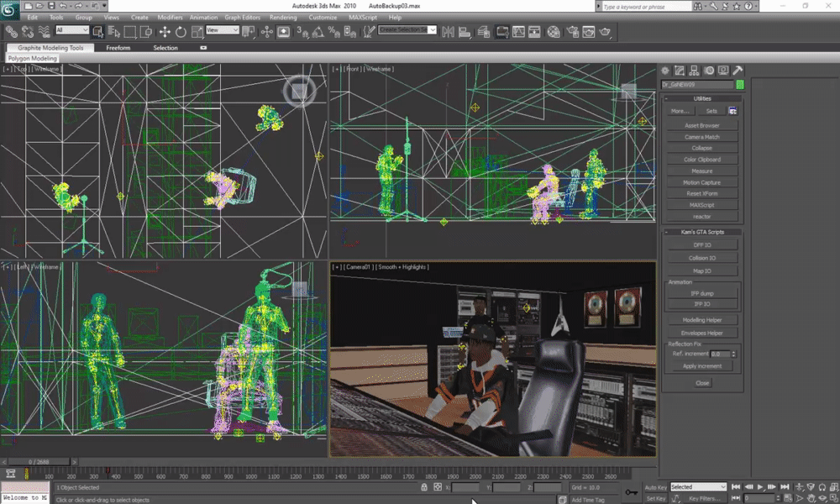Screen dimensions: 840x504
Task: Expand the ribbon minimize arrow button
Action: 203,48
